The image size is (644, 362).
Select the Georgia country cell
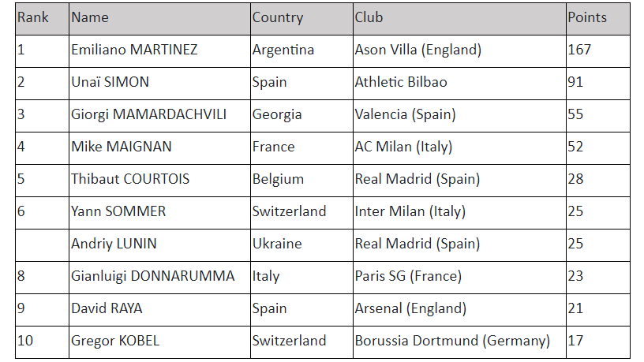277,114
